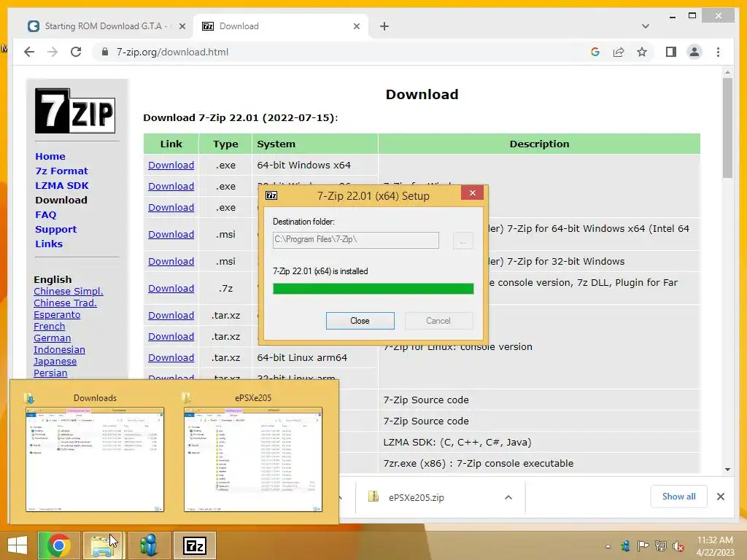Click the browser forward arrow
Image resolution: width=747 pixels, height=560 pixels.
[x=53, y=52]
